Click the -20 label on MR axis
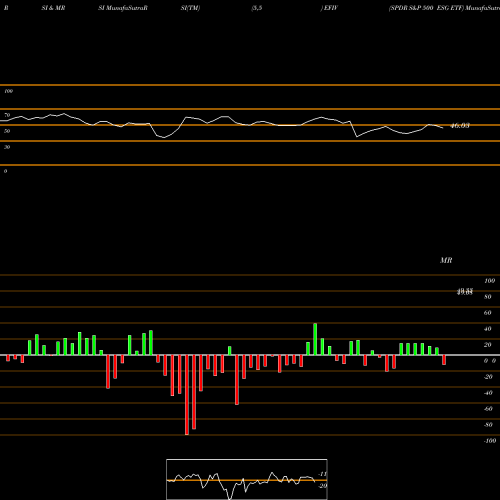 488,377
